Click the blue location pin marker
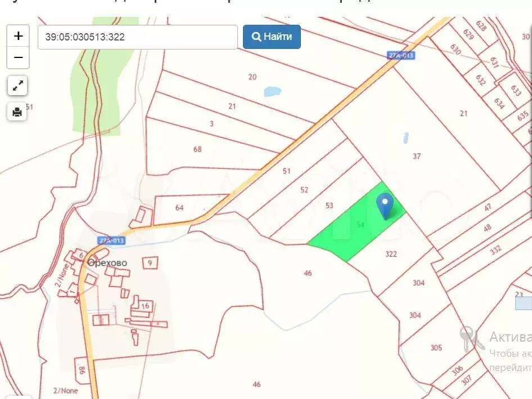This screenshot has height=399, width=532. click(385, 205)
